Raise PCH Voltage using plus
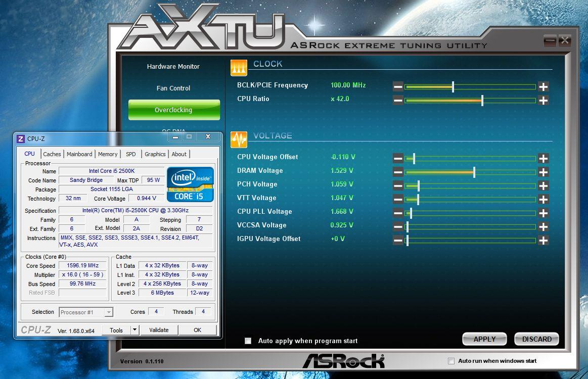The height and width of the screenshot is (379, 588). click(544, 186)
